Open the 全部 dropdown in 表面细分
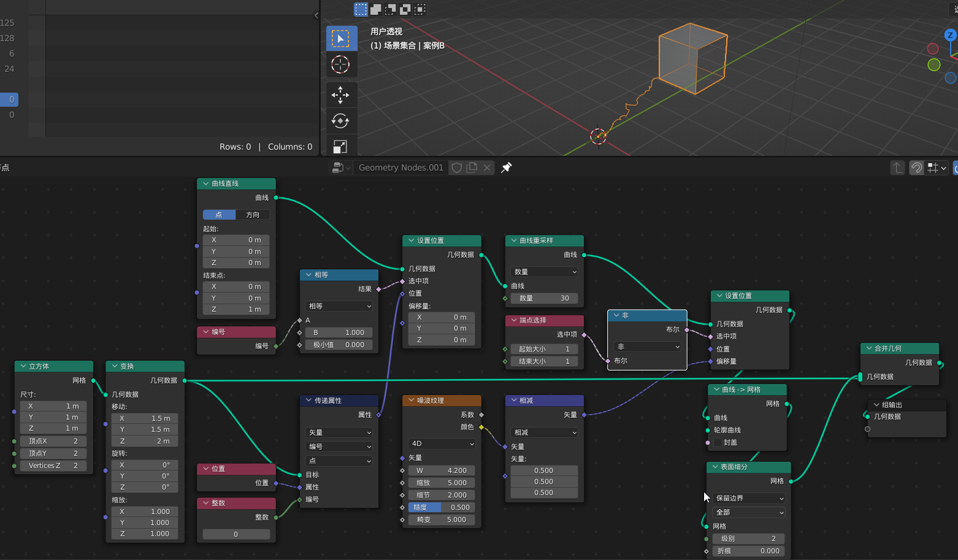Viewport: 958px width, 560px height. tap(748, 512)
